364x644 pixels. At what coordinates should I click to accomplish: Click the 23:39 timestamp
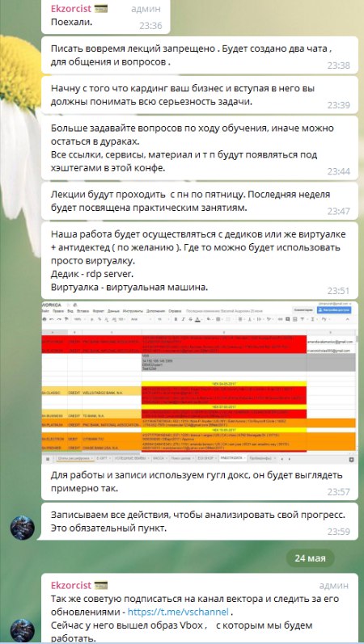click(x=338, y=105)
